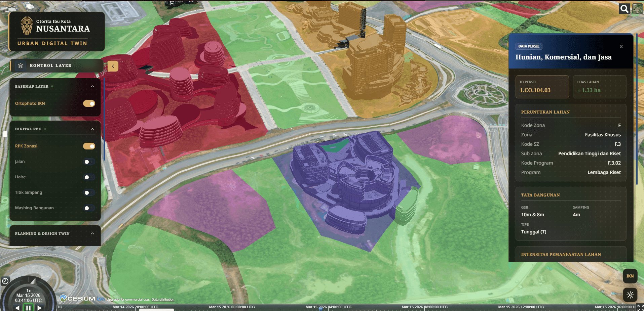Viewport: 644px width, 311px height.
Task: Open the Data attribution link
Action: pyautogui.click(x=163, y=300)
